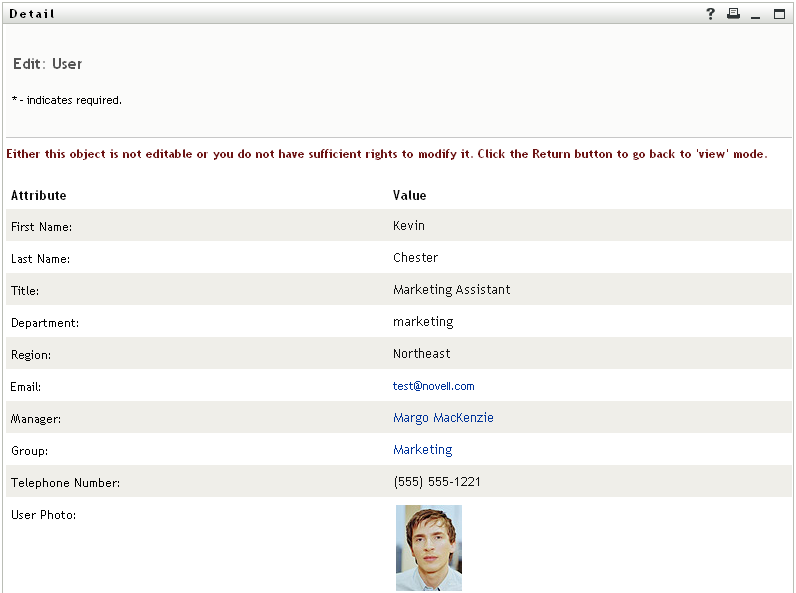
Task: Click the telephone number (555) 555-1221
Action: [x=437, y=482]
